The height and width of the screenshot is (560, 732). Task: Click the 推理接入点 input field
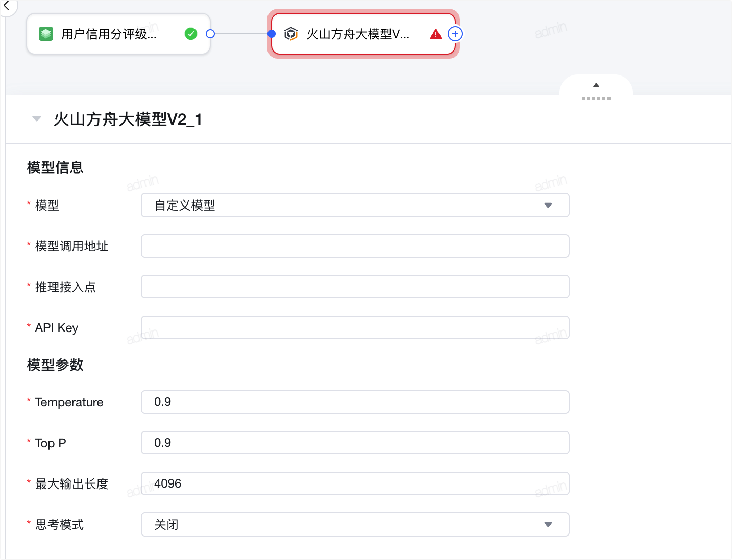tap(355, 287)
